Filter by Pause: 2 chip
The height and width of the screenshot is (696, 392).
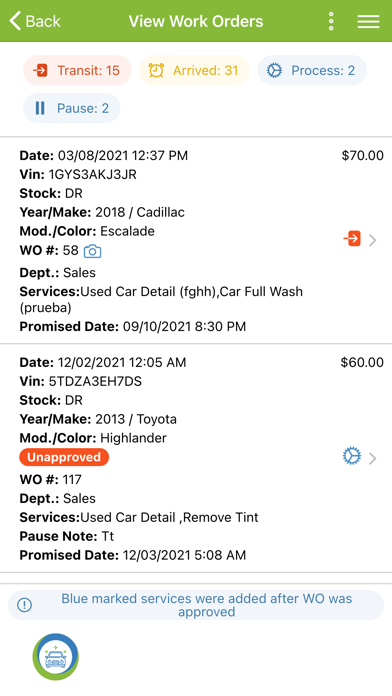71,108
